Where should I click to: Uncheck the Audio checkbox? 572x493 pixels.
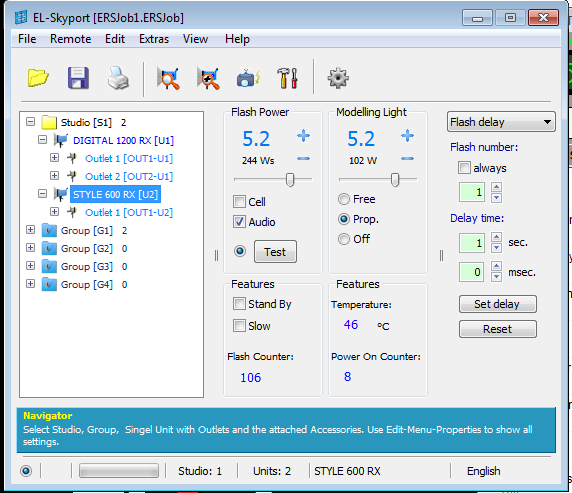239,222
